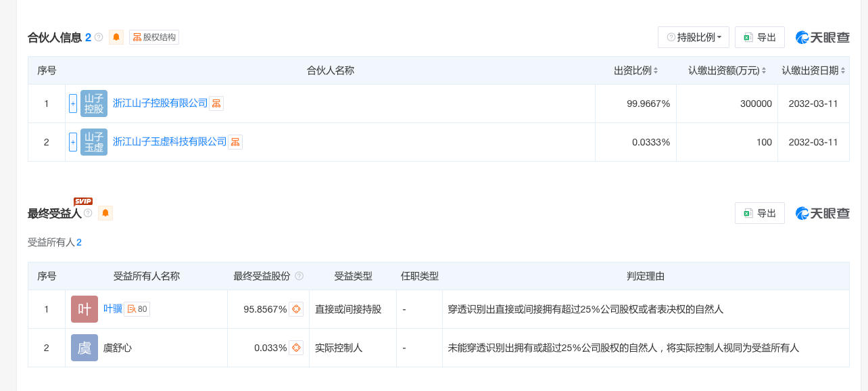The height and width of the screenshot is (391, 868).
Task: Export the partner information table via 导出
Action: point(760,37)
